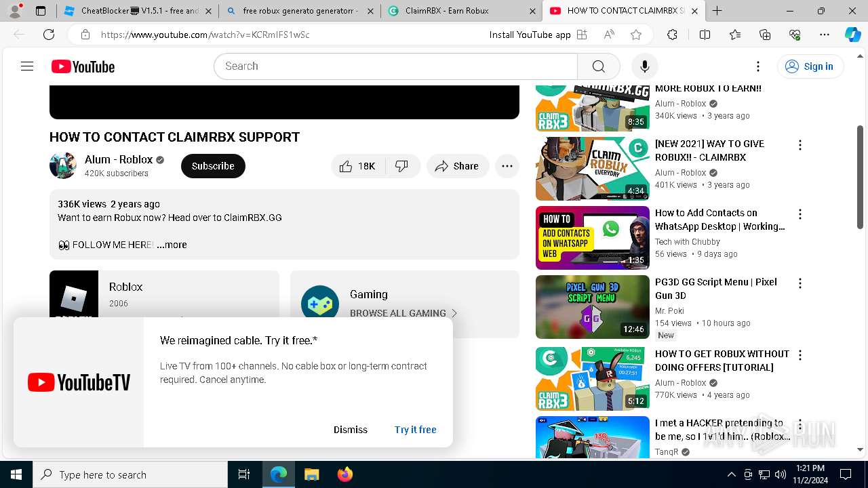
Task: Click the YouTube search input field
Action: pyautogui.click(x=395, y=66)
